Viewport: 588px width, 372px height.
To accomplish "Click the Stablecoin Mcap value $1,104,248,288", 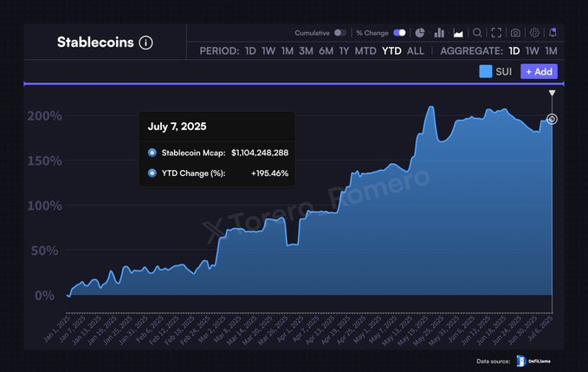I will [260, 153].
